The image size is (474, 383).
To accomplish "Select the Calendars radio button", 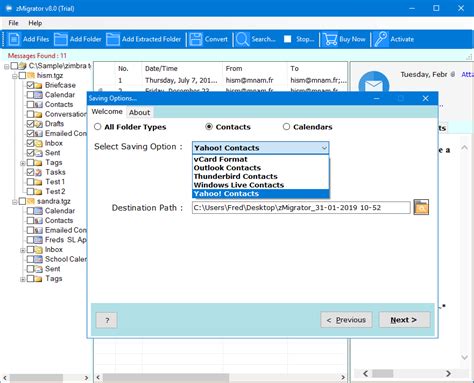I will (x=286, y=127).
